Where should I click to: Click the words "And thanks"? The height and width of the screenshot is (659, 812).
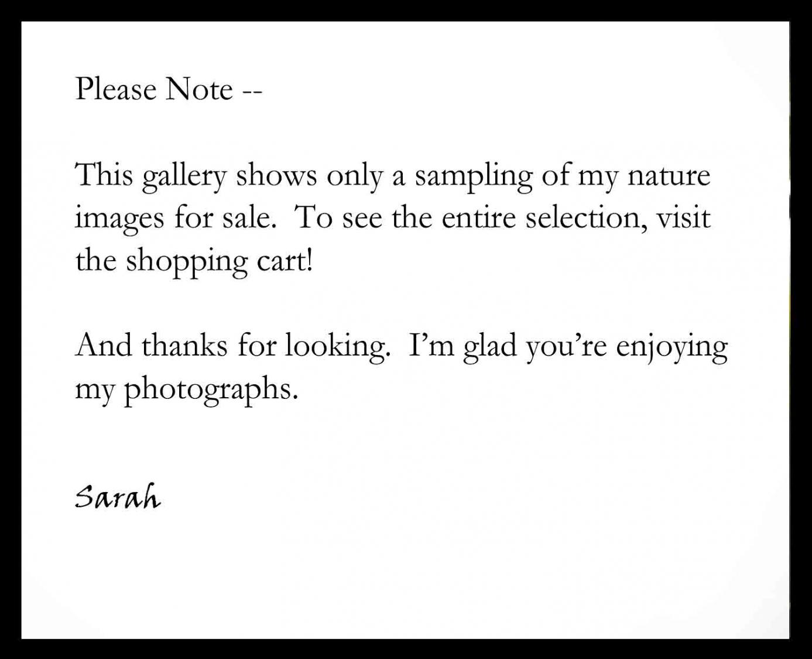click(151, 345)
